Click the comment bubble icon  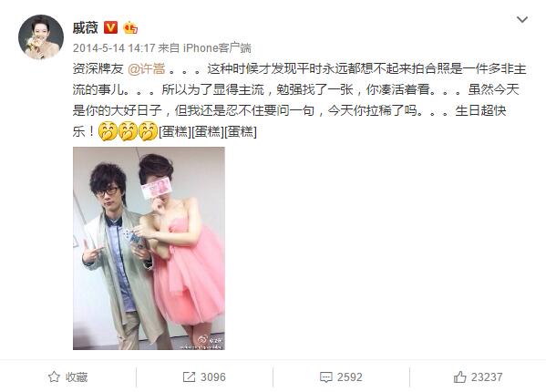pyautogui.click(x=326, y=377)
